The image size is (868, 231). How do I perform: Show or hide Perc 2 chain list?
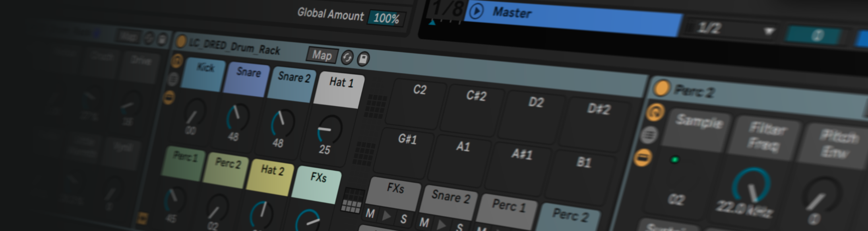[649, 135]
